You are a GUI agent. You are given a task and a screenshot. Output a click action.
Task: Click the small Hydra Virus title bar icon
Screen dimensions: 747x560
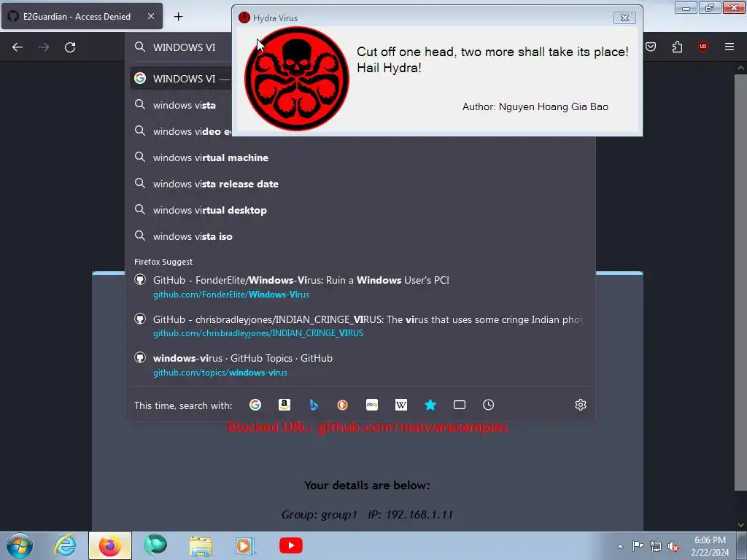tap(244, 17)
